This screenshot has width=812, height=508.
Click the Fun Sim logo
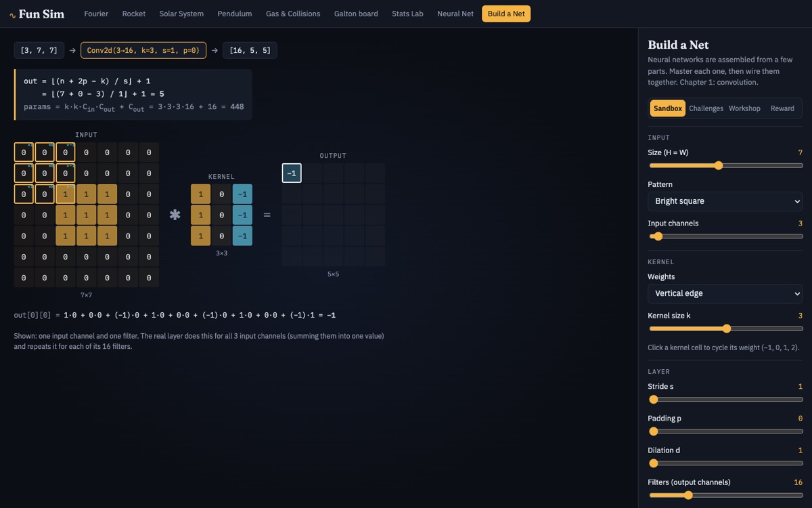point(37,14)
